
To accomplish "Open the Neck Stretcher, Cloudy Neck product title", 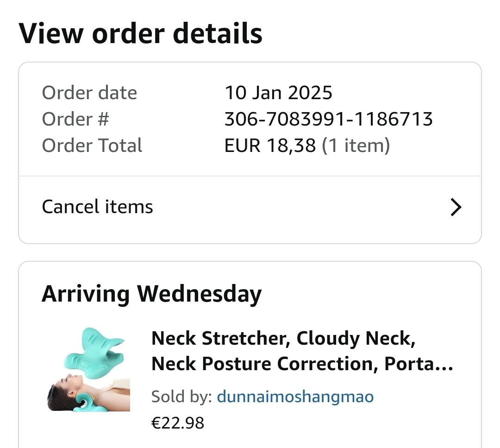I will point(283,339).
